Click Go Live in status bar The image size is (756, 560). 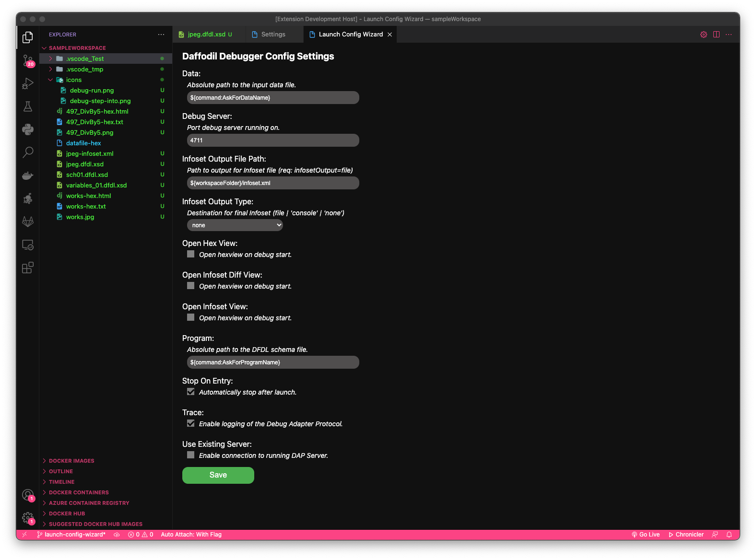[646, 535]
